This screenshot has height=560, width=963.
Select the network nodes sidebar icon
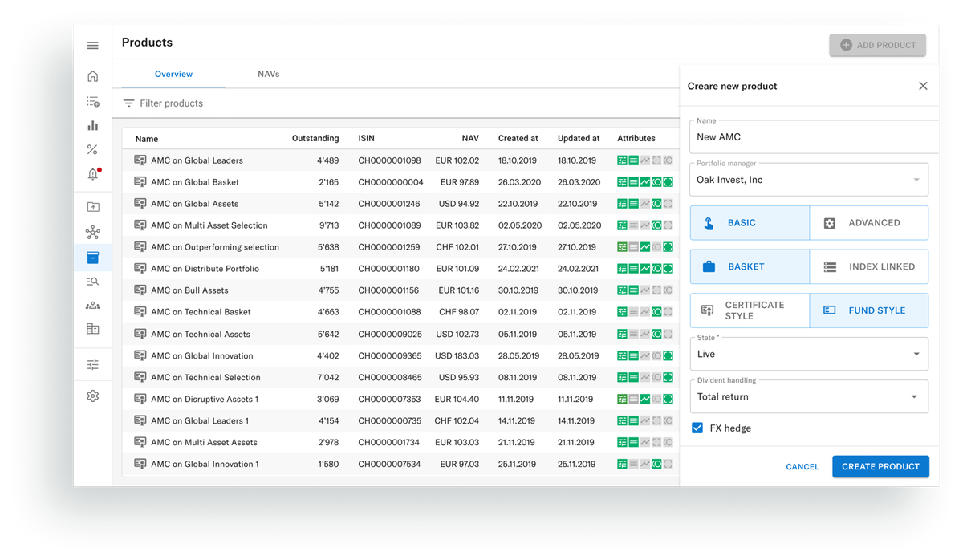pos(92,230)
